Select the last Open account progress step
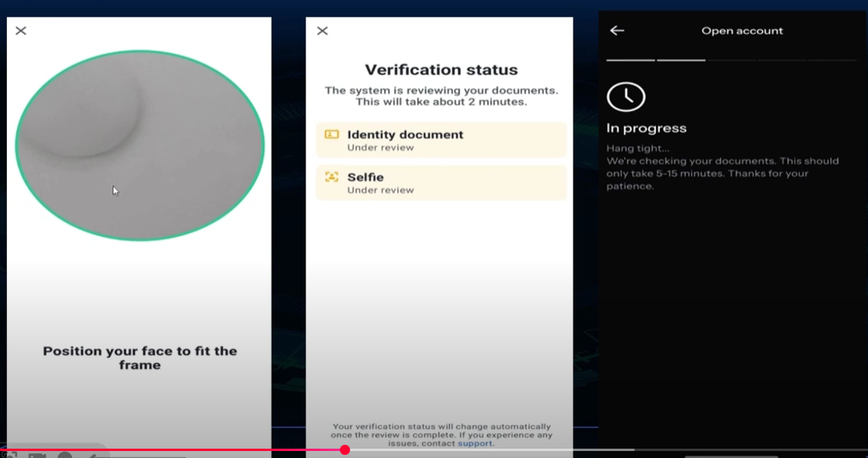 832,60
